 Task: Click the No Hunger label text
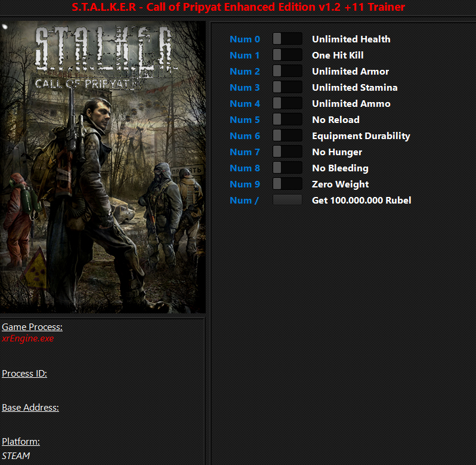[337, 152]
